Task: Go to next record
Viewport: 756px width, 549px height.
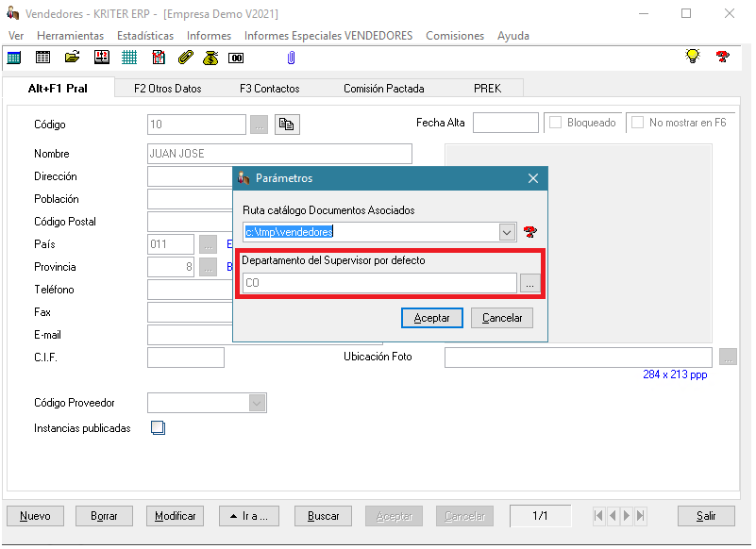Action: 627,516
